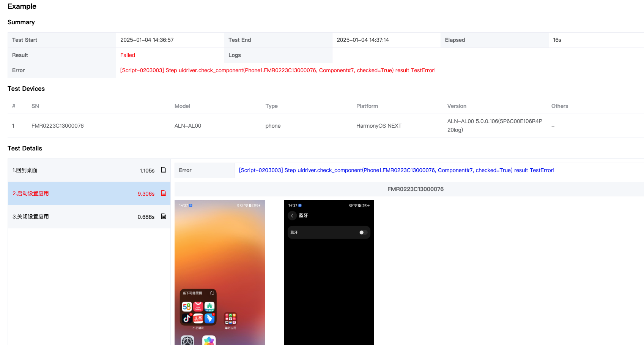Open log icon for step 3 关闭设置应用
Viewport: 644px width, 345px height.
pyautogui.click(x=164, y=217)
